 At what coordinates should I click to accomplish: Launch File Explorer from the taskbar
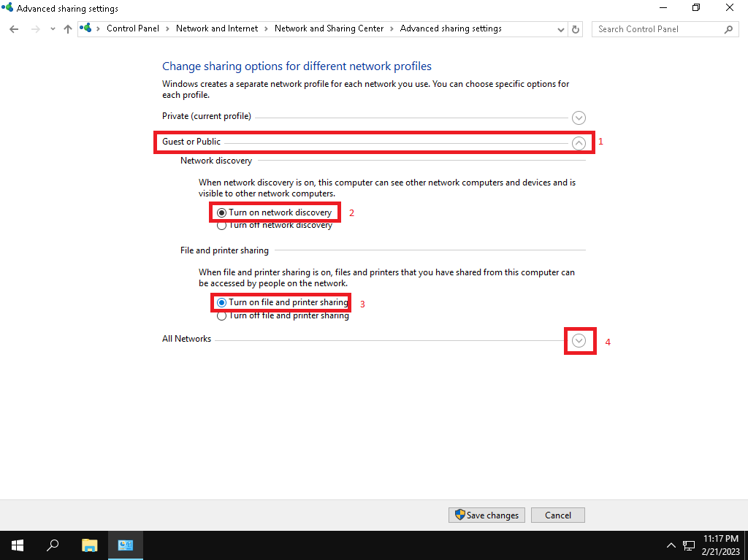click(89, 545)
